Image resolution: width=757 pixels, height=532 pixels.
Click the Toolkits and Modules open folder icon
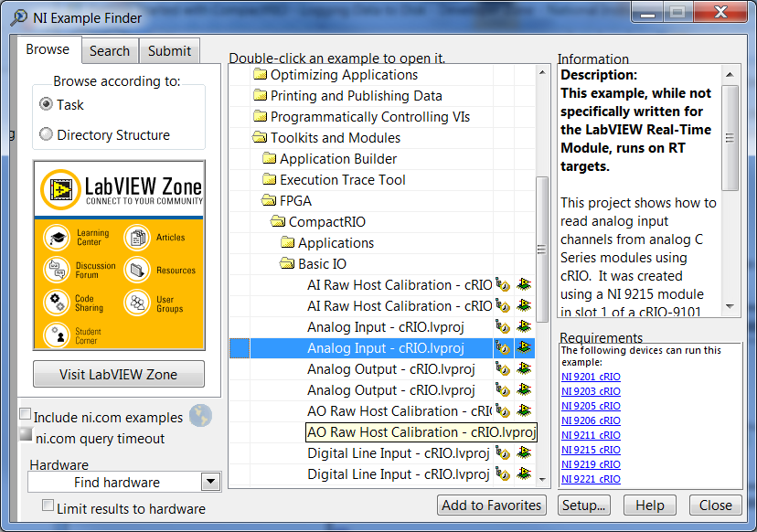(260, 138)
